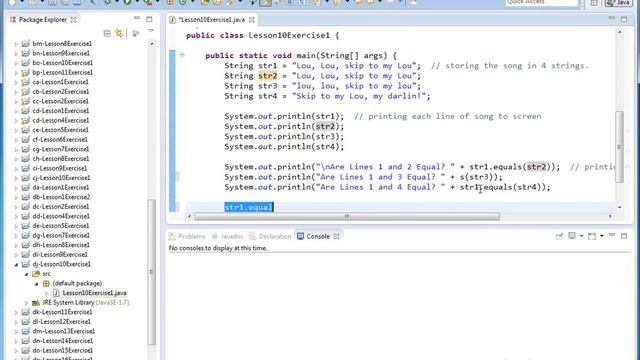The width and height of the screenshot is (640, 360).
Task: Maximize the Console panel
Action: (x=624, y=236)
